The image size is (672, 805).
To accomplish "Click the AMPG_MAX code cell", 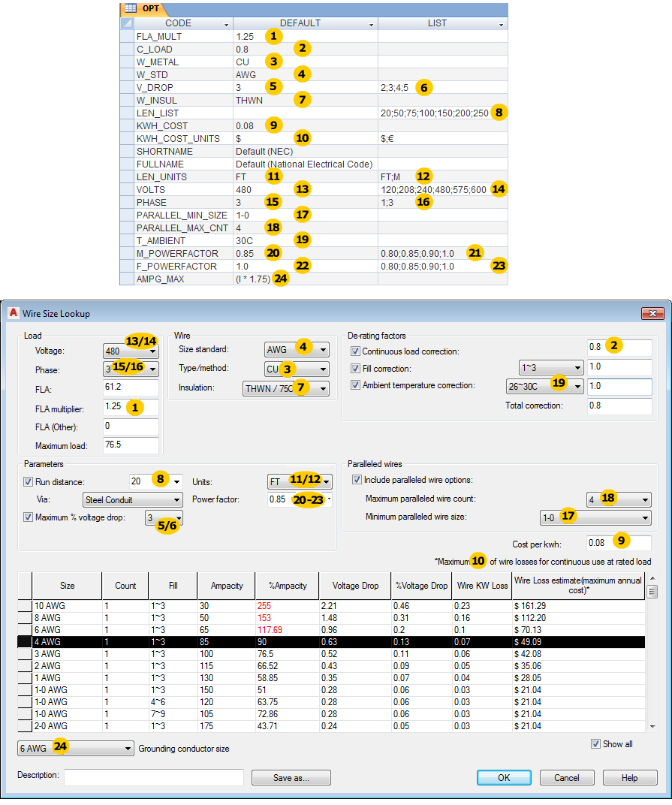I will coord(183,279).
